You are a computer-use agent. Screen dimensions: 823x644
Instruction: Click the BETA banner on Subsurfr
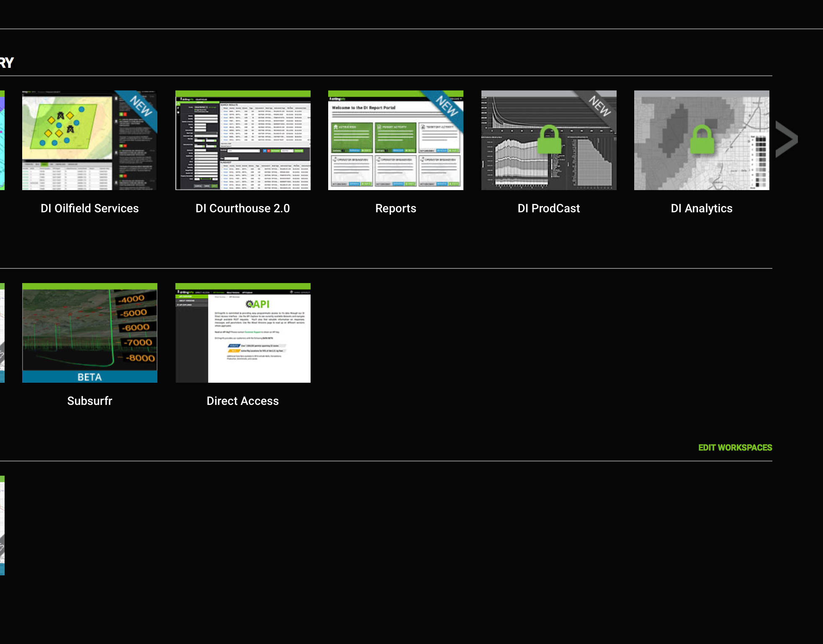[90, 377]
